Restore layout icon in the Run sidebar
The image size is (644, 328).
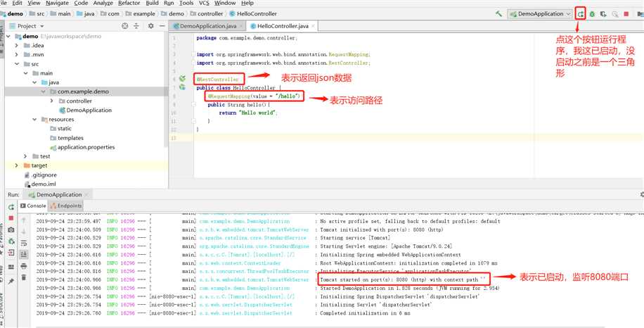click(x=11, y=267)
